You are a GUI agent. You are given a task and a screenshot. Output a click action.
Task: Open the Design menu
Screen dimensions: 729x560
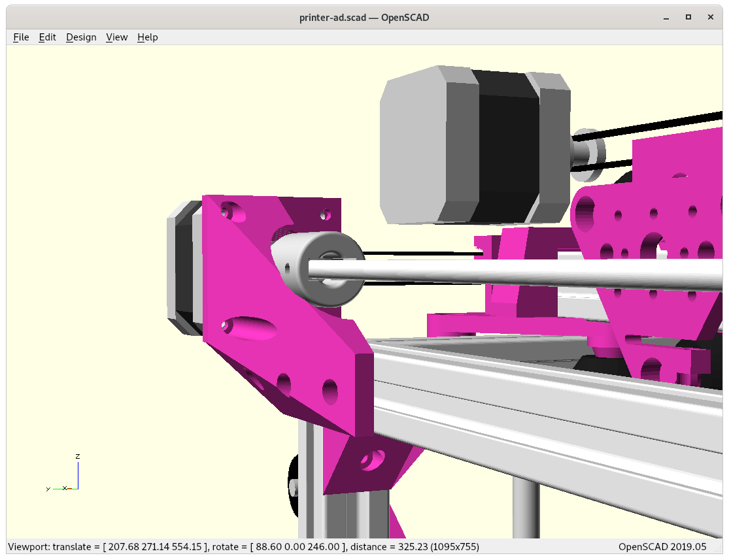point(81,37)
